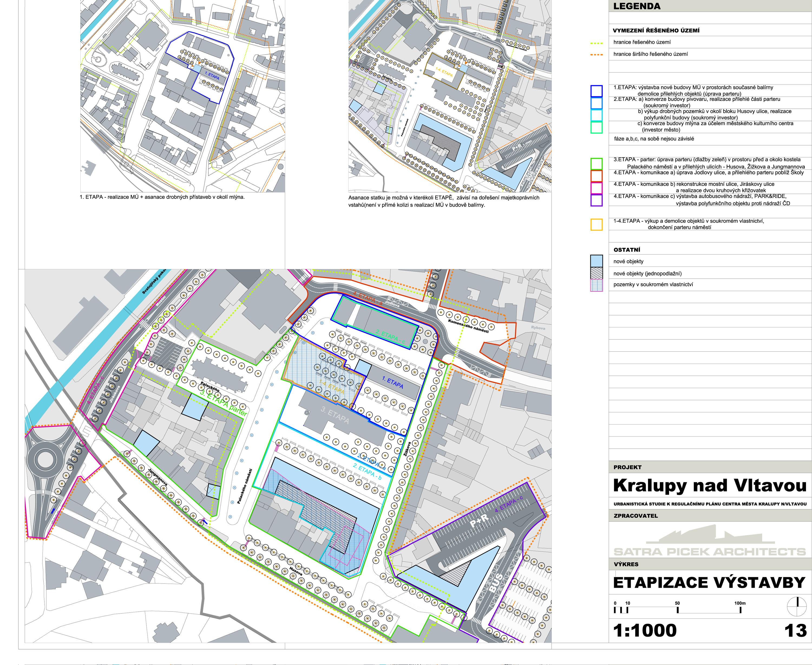812x665 pixels.
Task: Click the BUS label on the main map
Action: pos(496,583)
